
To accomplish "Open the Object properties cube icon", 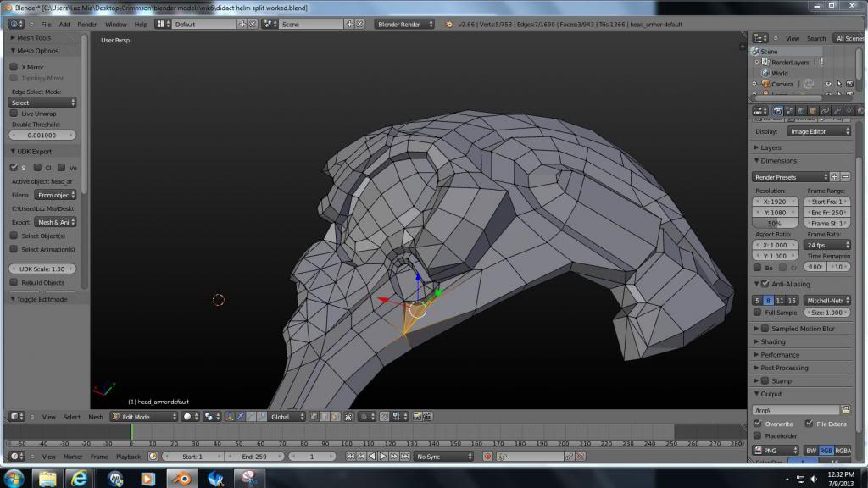I will [813, 110].
